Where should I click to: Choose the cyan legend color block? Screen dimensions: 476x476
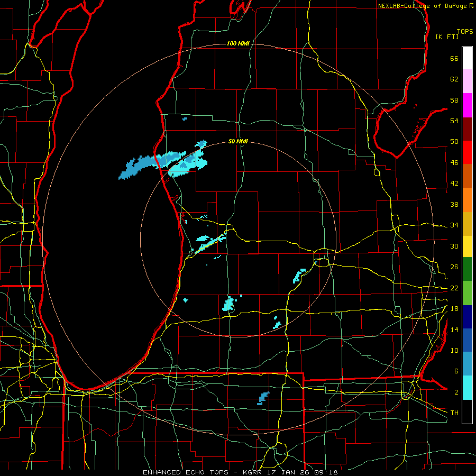467,387
